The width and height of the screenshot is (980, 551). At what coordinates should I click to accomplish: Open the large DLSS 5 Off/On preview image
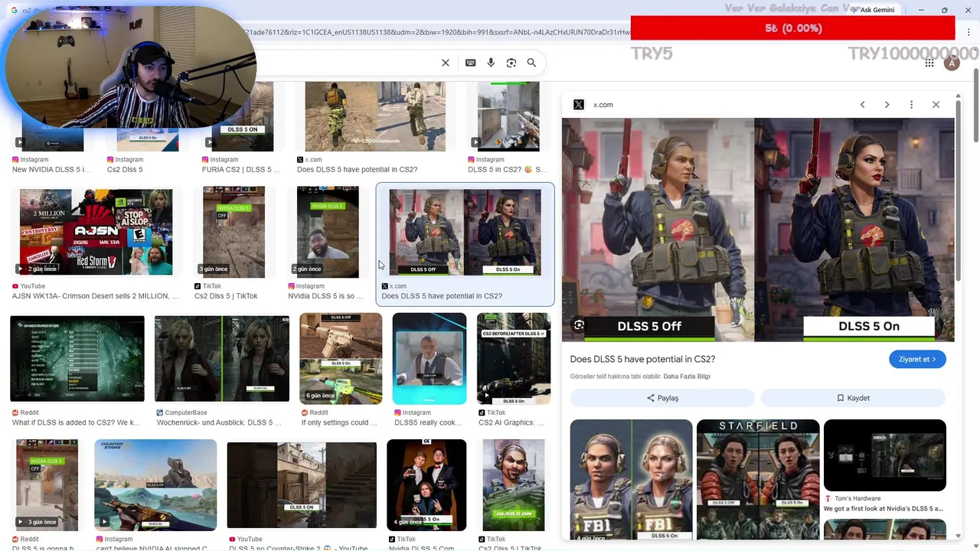click(x=758, y=230)
